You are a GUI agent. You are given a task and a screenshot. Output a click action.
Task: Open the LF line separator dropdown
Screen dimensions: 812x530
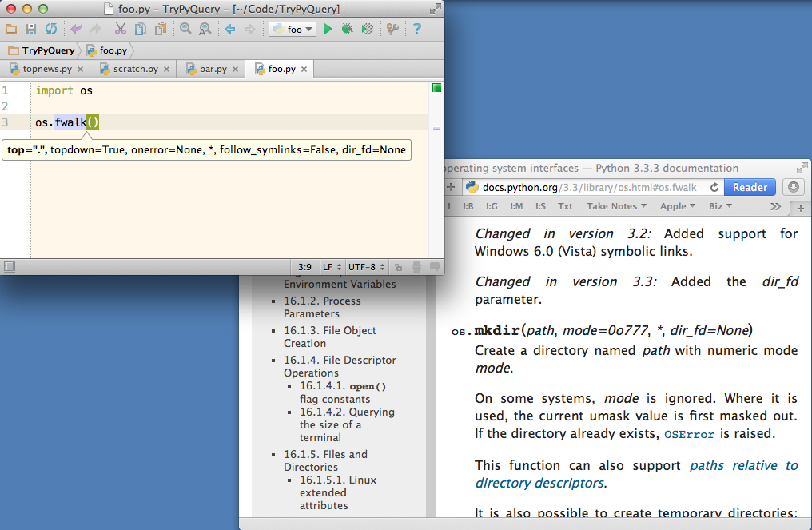[332, 267]
